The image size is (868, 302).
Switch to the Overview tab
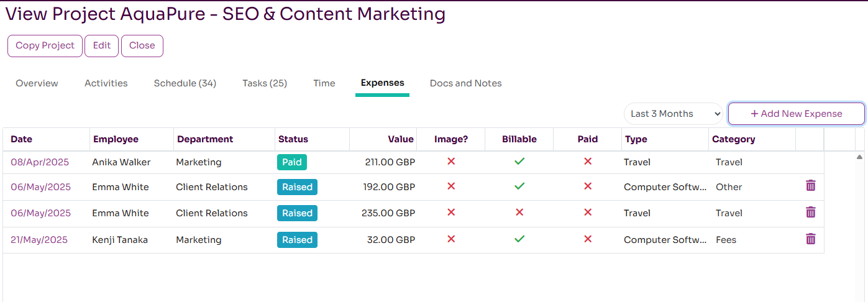[37, 83]
